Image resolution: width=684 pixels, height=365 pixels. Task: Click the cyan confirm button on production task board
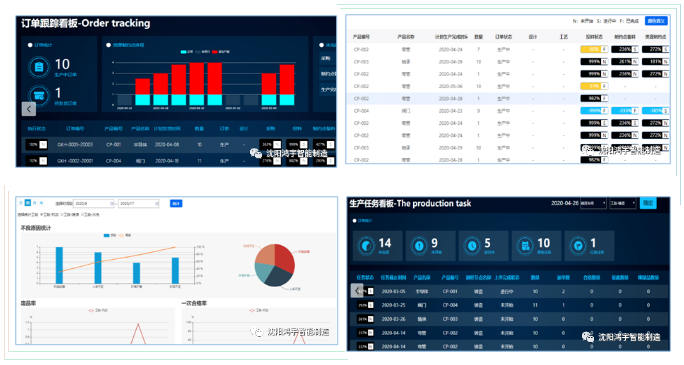click(648, 203)
